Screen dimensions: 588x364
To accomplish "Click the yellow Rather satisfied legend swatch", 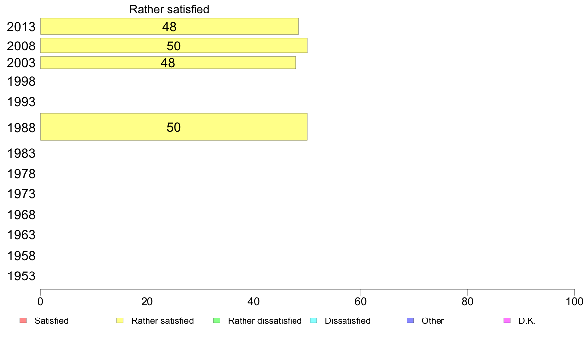I will (120, 320).
